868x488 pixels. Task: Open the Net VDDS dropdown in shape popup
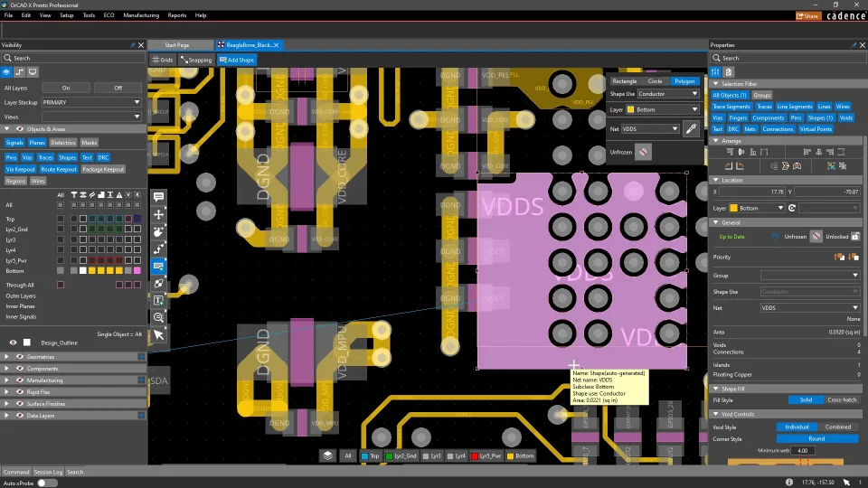650,129
